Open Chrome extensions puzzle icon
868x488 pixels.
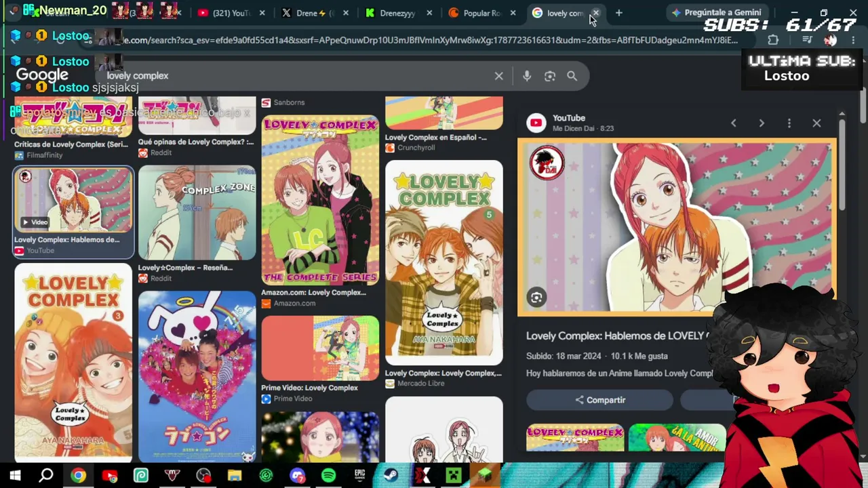coord(773,40)
